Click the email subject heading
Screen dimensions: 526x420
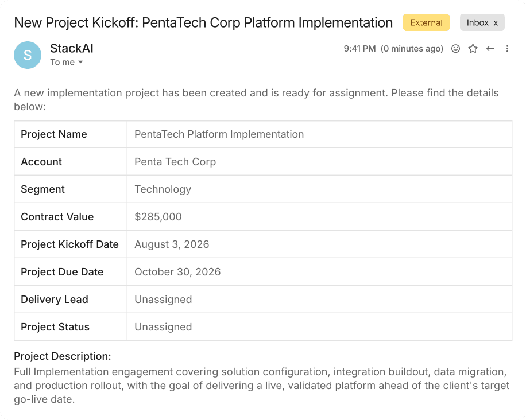pyautogui.click(x=203, y=22)
